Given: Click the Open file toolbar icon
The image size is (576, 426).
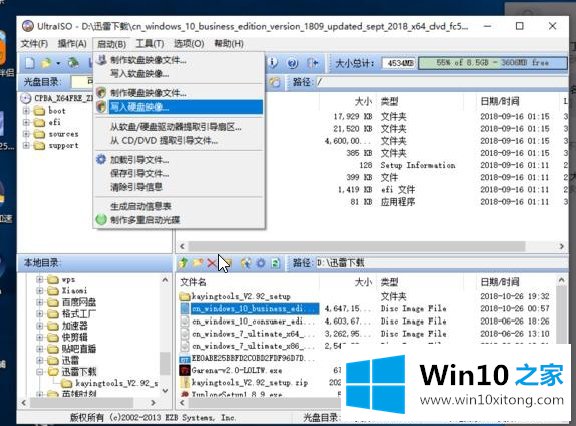Looking at the screenshot, I should pos(46,63).
